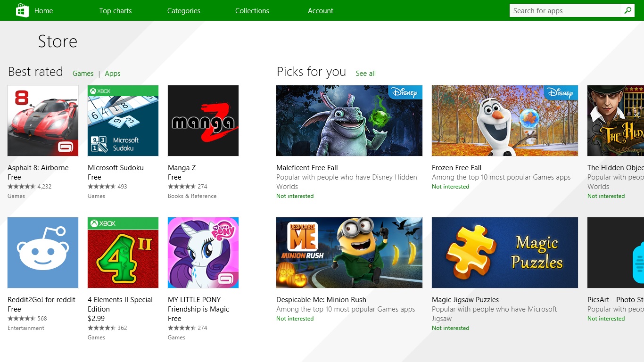Click the Reddit2Go! for reddit title
This screenshot has height=362, width=644.
pos(41,300)
